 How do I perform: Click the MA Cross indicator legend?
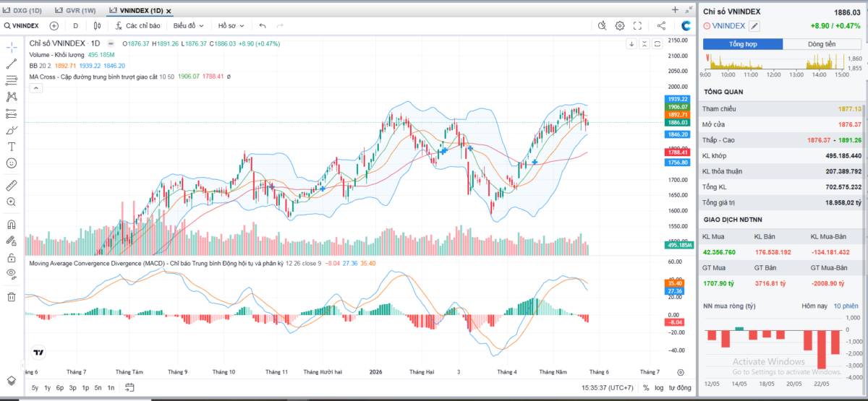[93, 76]
